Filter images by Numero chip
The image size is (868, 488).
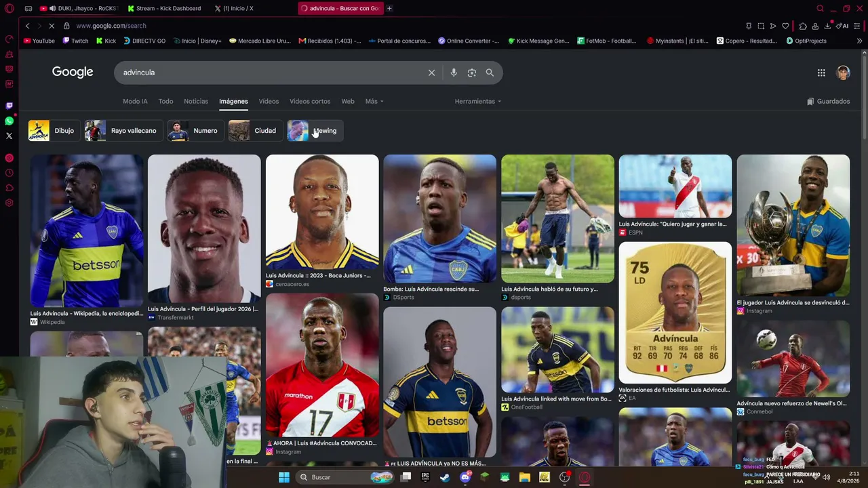point(195,131)
